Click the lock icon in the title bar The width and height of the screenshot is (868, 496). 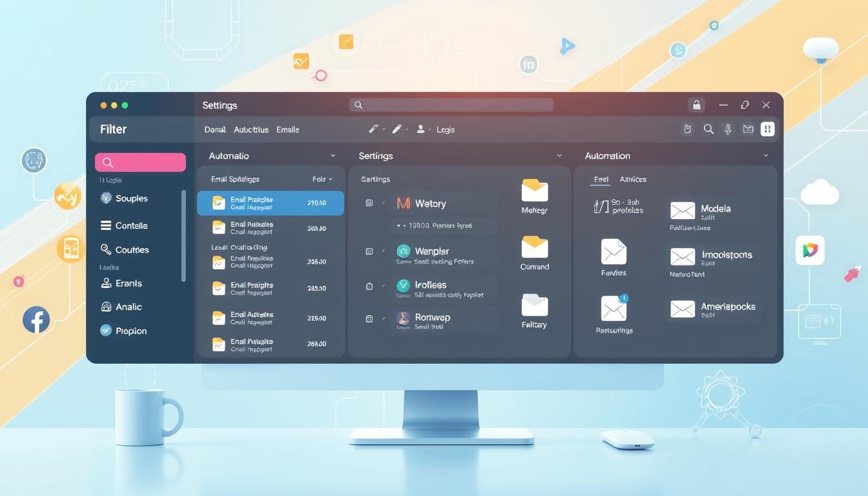click(696, 105)
